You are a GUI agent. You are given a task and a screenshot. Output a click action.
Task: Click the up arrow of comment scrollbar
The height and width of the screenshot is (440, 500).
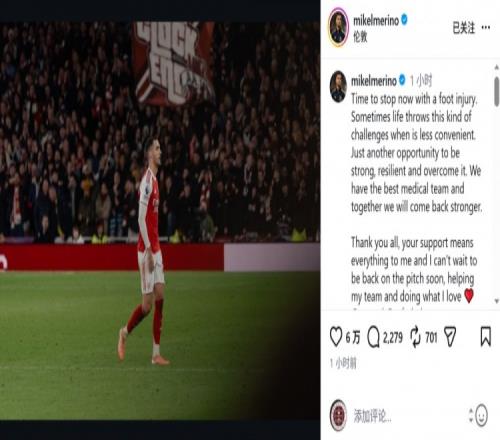click(497, 68)
